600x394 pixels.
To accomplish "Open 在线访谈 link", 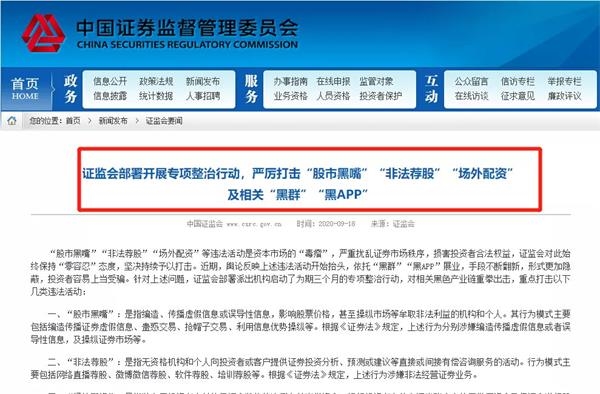I will 471,96.
